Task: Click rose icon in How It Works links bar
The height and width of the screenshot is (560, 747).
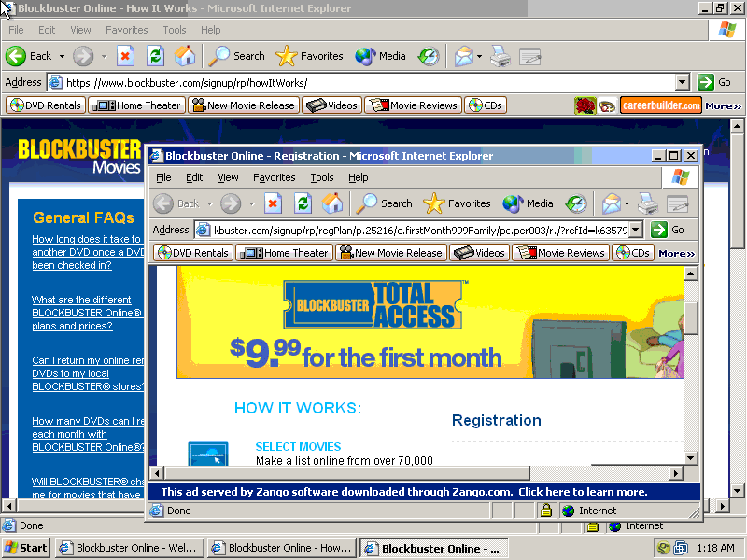Action: click(585, 105)
